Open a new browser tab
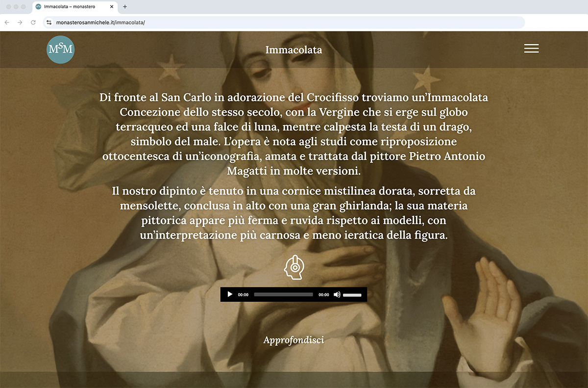 (125, 7)
